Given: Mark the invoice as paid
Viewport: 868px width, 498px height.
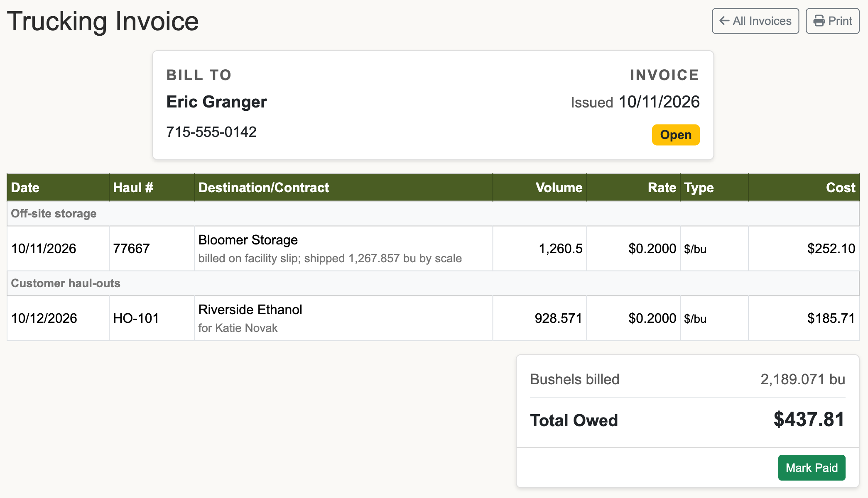Looking at the screenshot, I should 812,468.
